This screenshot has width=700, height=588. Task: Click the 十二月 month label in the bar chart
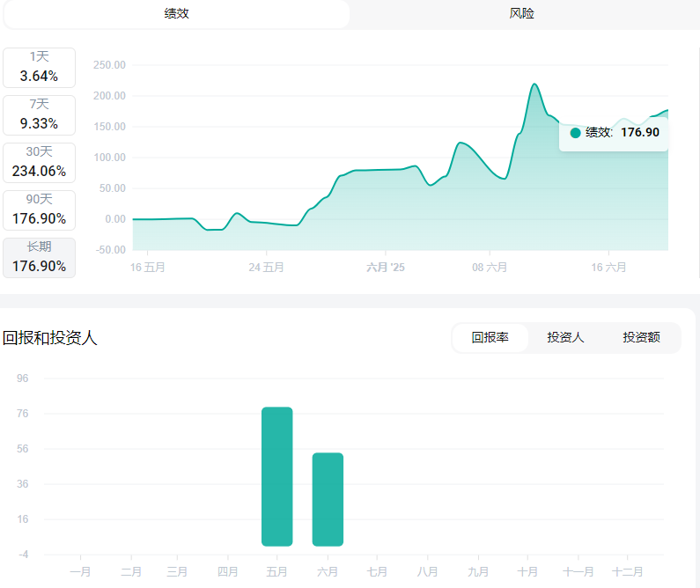627,571
